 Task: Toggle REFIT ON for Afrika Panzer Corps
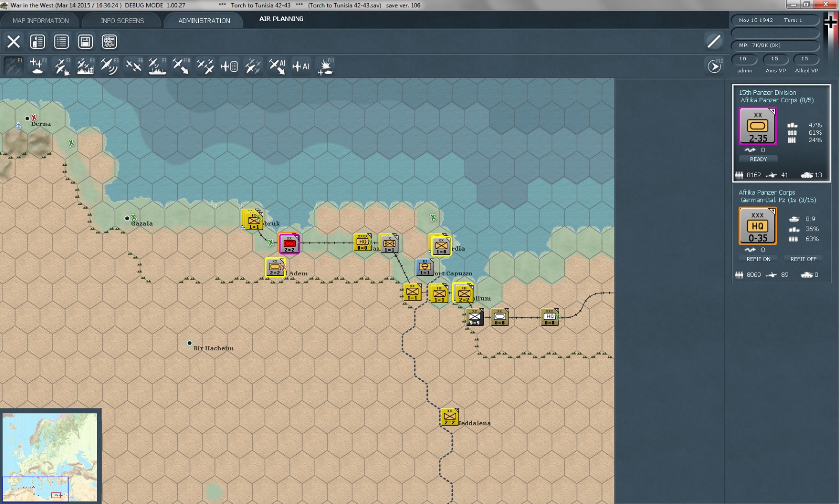pos(758,259)
